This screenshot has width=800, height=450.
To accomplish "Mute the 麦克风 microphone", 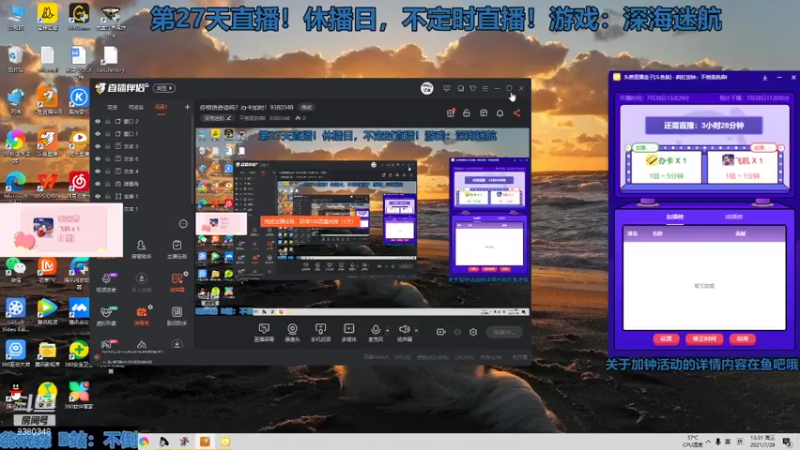I will [376, 332].
